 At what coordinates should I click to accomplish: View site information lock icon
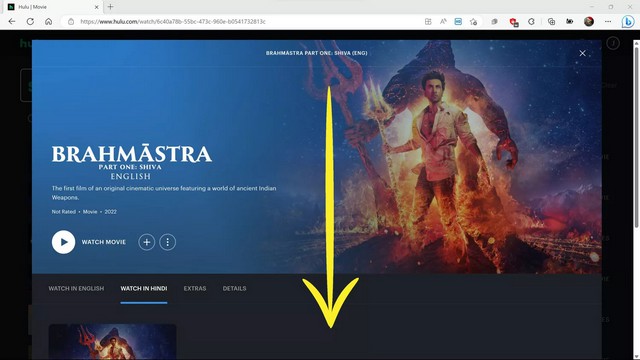[71, 22]
